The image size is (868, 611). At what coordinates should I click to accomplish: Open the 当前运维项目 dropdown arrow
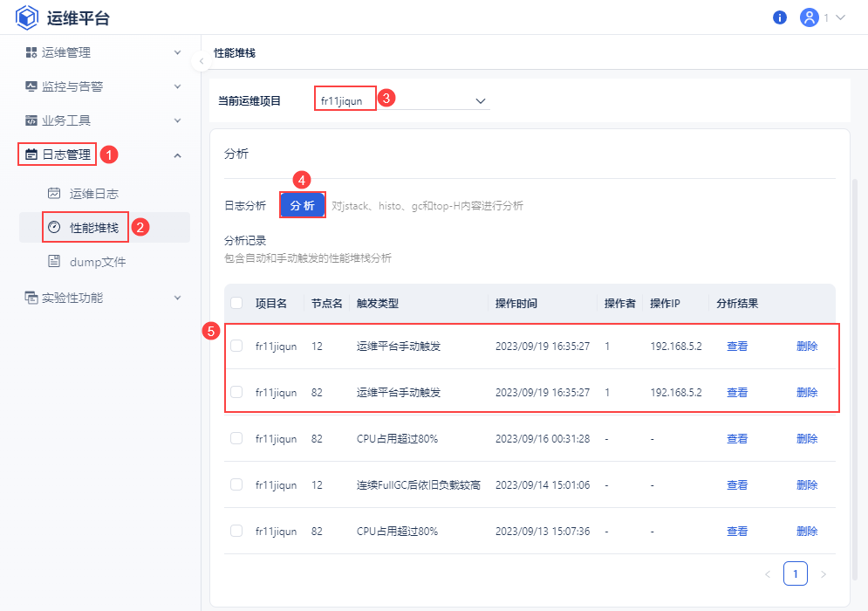[x=481, y=101]
